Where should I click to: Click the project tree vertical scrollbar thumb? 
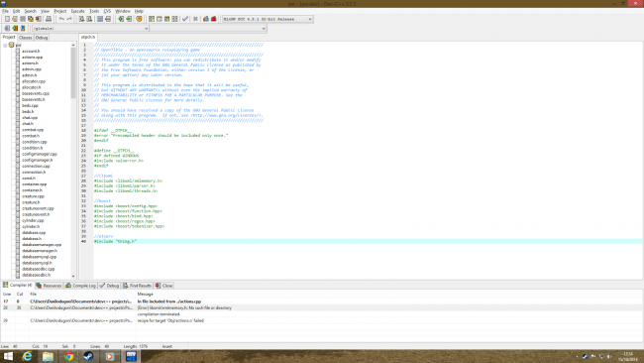click(x=73, y=72)
